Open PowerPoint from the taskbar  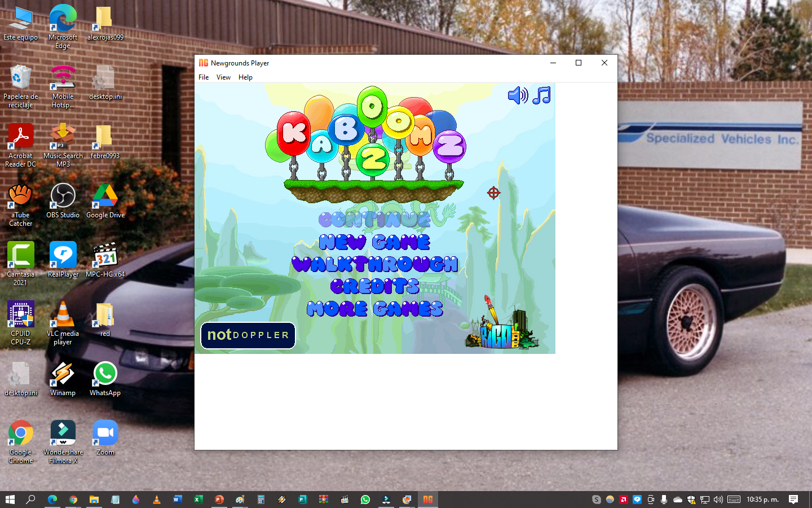[219, 500]
